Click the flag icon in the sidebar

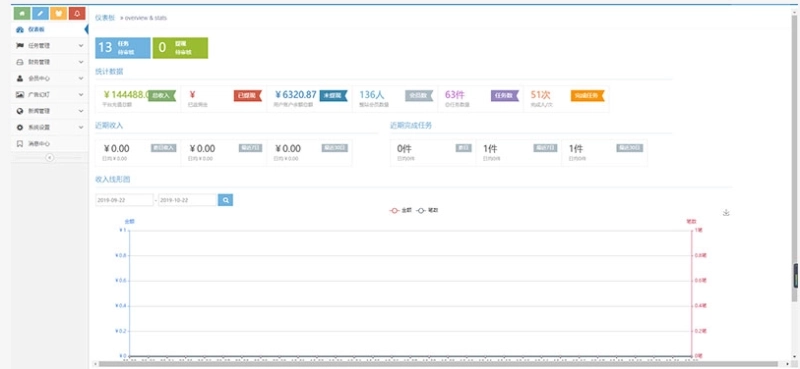coord(20,45)
